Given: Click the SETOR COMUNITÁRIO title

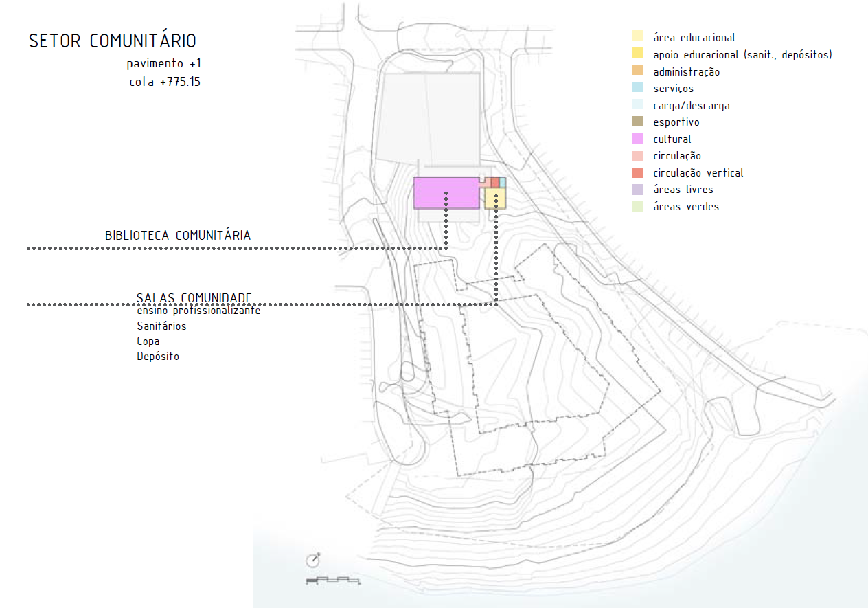Looking at the screenshot, I should 113,41.
